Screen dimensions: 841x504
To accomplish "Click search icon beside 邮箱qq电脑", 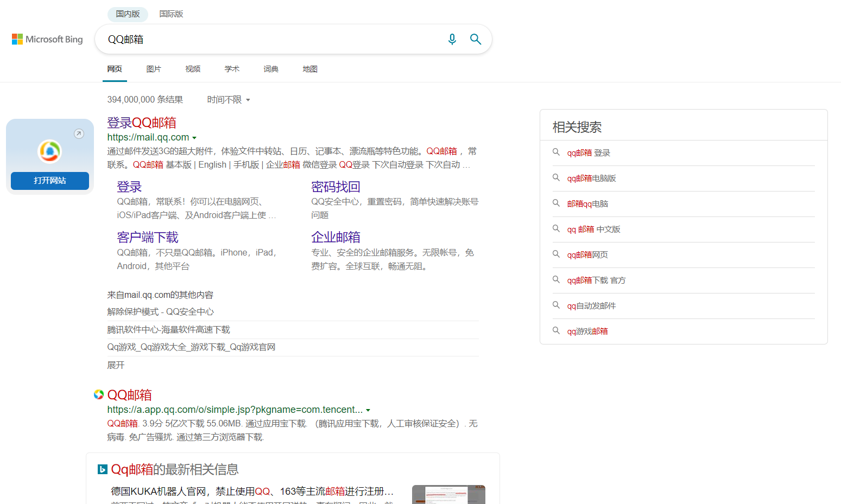I will (x=556, y=203).
